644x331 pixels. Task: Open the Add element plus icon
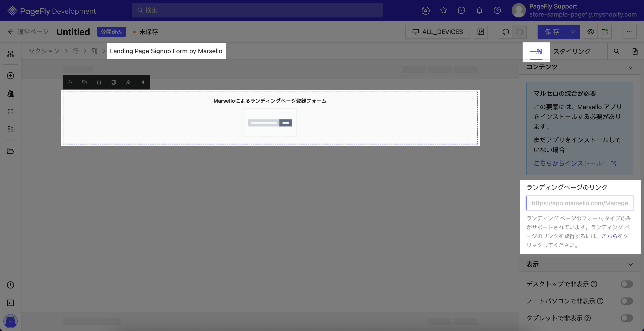point(11,76)
